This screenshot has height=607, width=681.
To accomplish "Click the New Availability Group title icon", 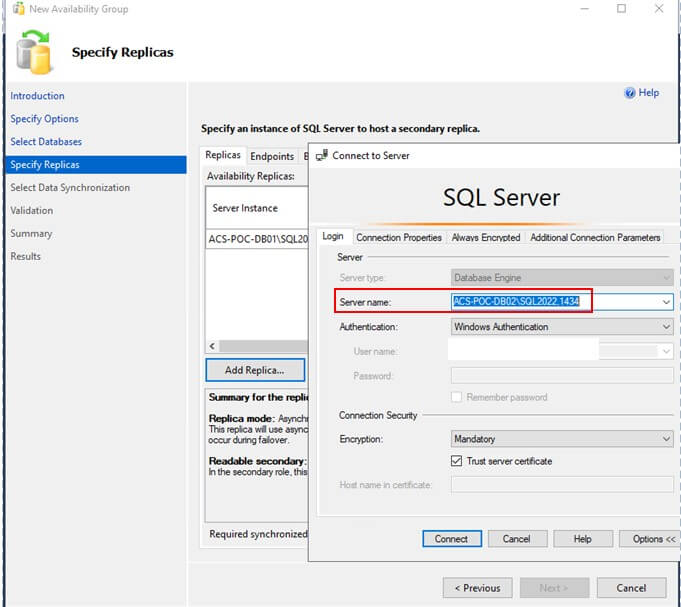I will [18, 8].
